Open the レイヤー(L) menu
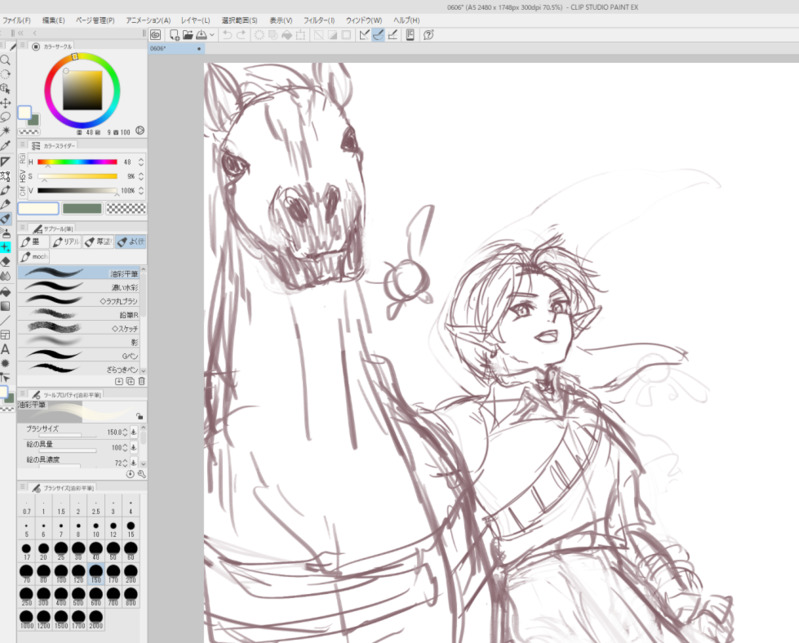Image resolution: width=799 pixels, height=643 pixels. click(x=196, y=20)
